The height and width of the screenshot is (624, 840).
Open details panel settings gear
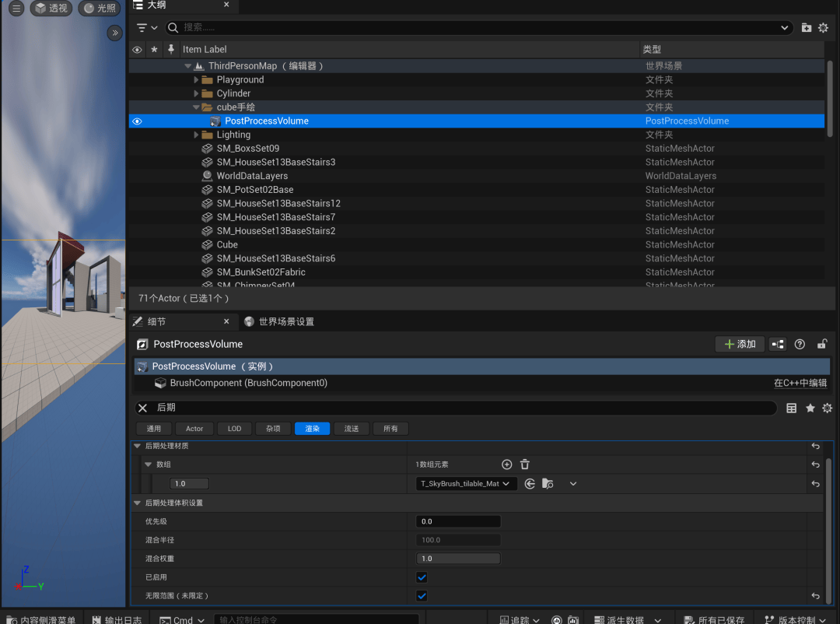pos(827,408)
